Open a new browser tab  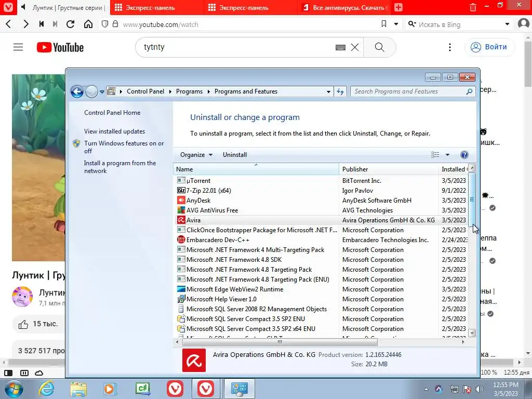click(x=398, y=7)
